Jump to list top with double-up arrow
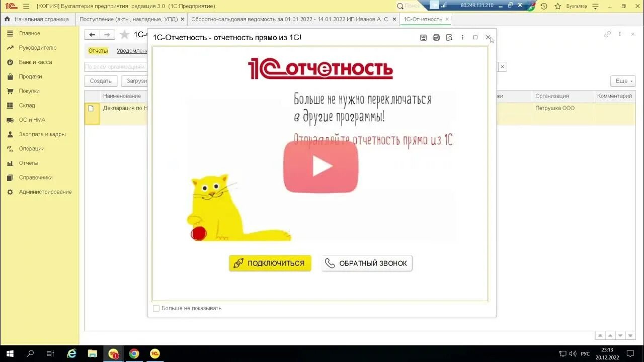 600,335
